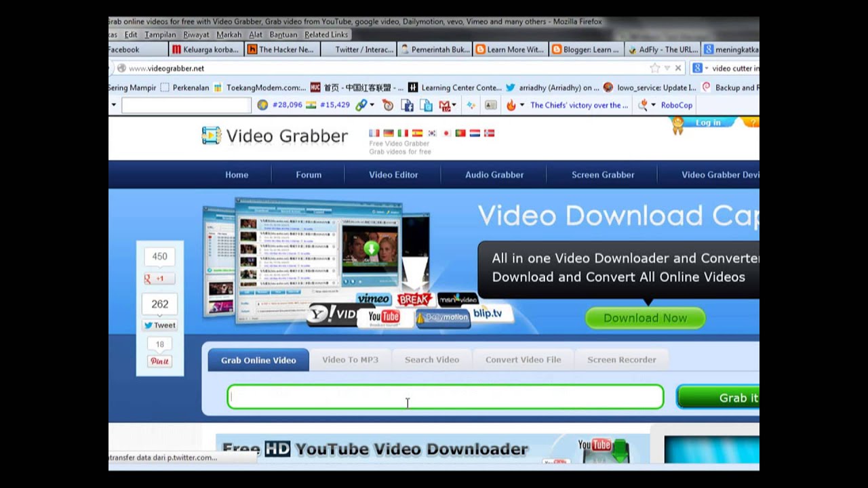Switch to AdFly - The URL... browser tab
Image resolution: width=868 pixels, height=488 pixels.
pyautogui.click(x=663, y=49)
